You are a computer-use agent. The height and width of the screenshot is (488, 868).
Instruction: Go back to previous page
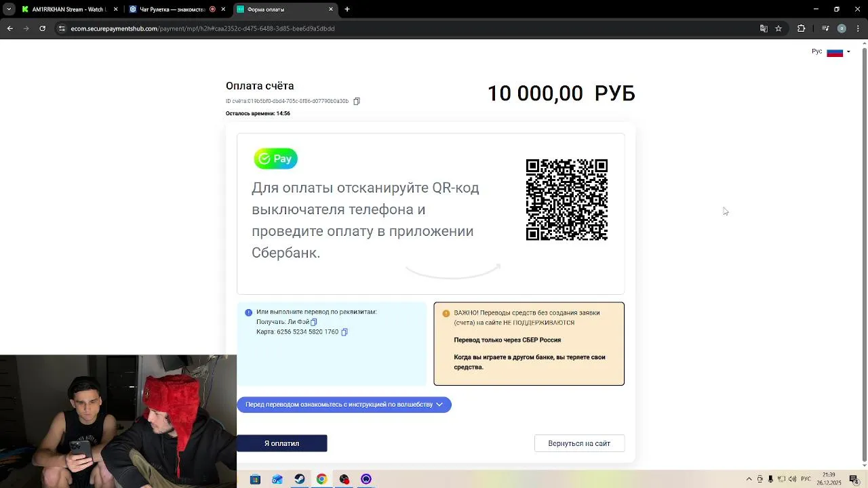(x=9, y=28)
